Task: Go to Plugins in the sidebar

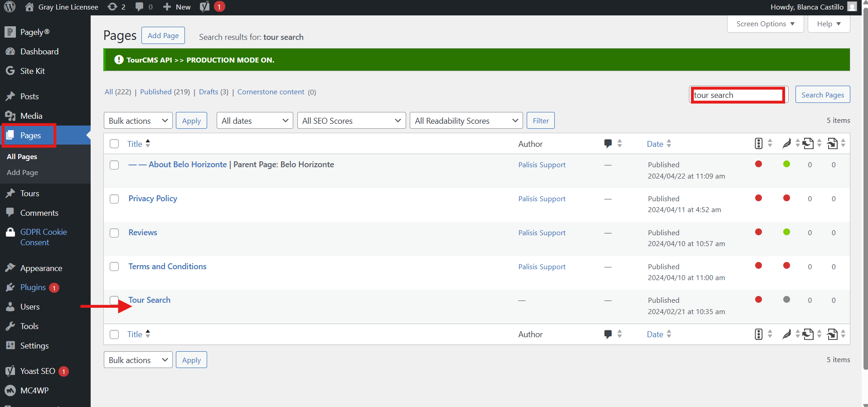Action: pos(33,287)
